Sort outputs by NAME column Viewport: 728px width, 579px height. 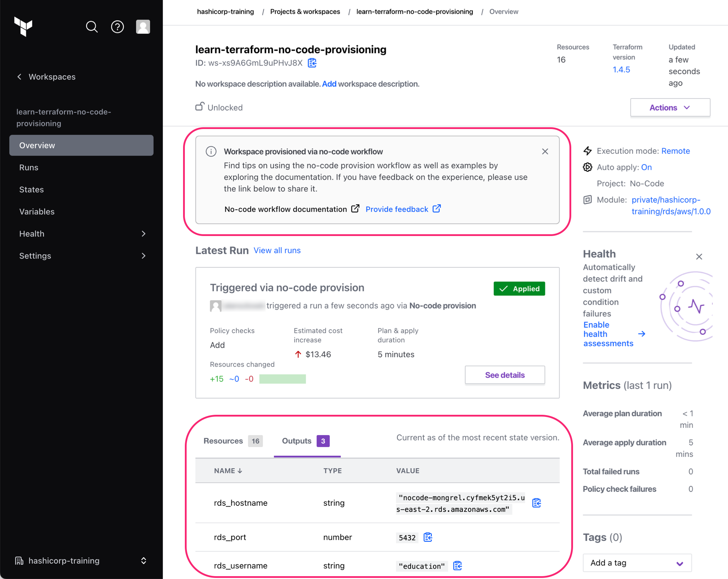(x=228, y=471)
